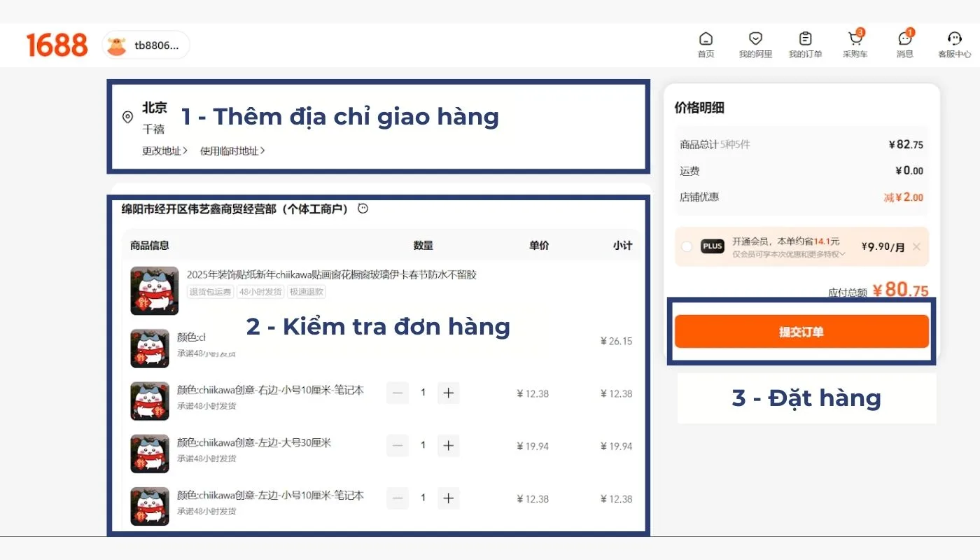Click the 单价 column header
This screenshot has height=560, width=980.
539,245
